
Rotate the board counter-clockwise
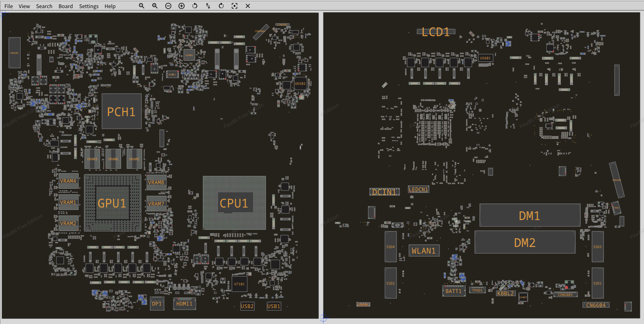coord(195,6)
